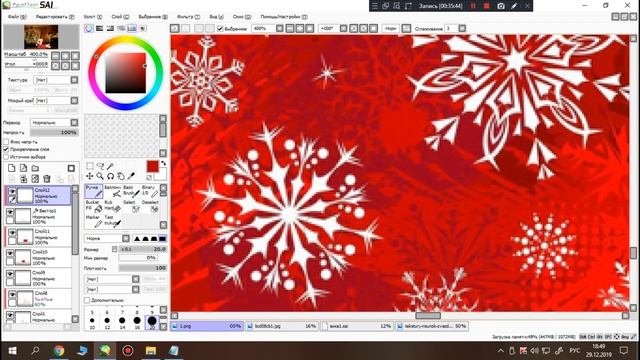The height and width of the screenshot is (360, 640).
Task: Enable the Дополнительно checkbox
Action: [x=87, y=300]
